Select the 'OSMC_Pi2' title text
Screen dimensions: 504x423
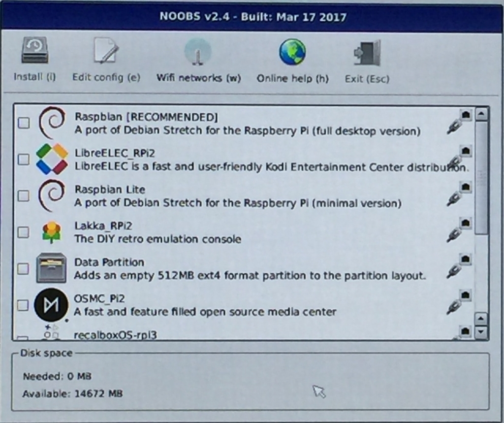(99, 298)
